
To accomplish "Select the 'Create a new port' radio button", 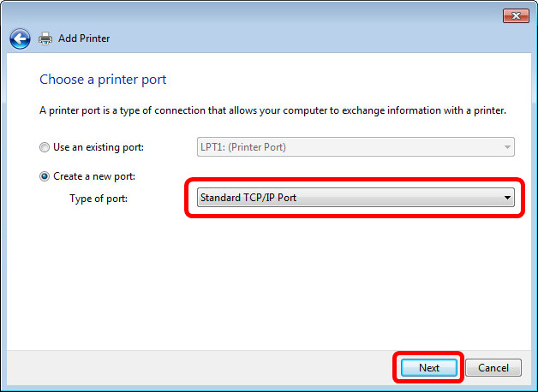I will [45, 176].
